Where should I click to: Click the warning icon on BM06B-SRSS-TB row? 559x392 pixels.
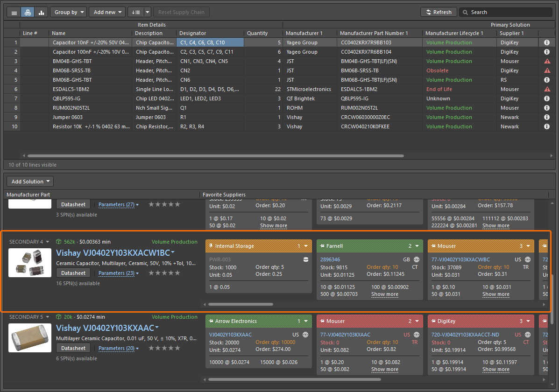(x=547, y=70)
